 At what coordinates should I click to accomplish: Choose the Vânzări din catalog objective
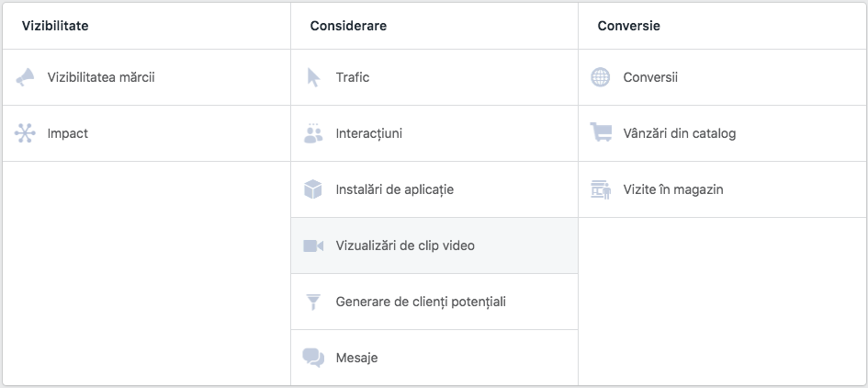679,133
